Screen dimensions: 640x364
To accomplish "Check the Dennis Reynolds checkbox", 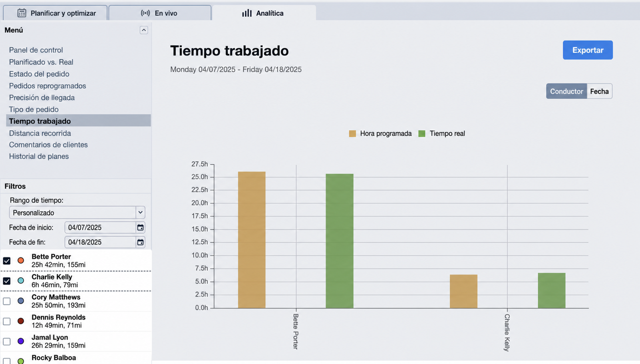I will pos(7,321).
